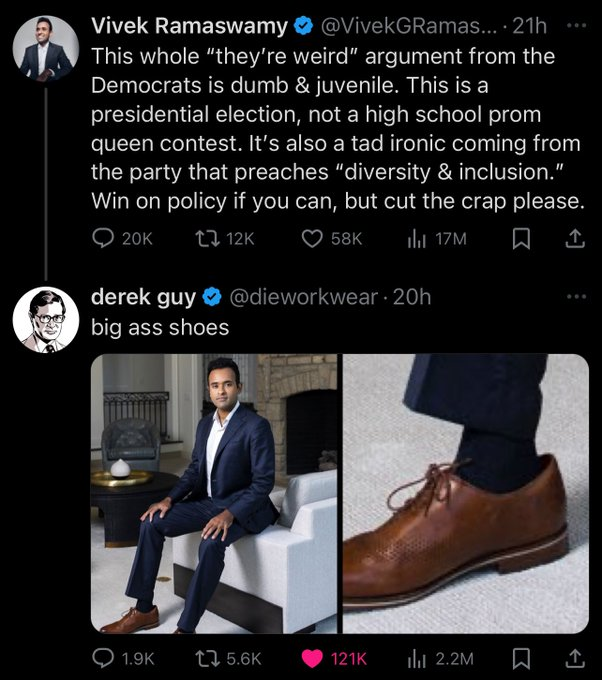Open the seated man in suit photo
The image size is (602, 680).
214,494
